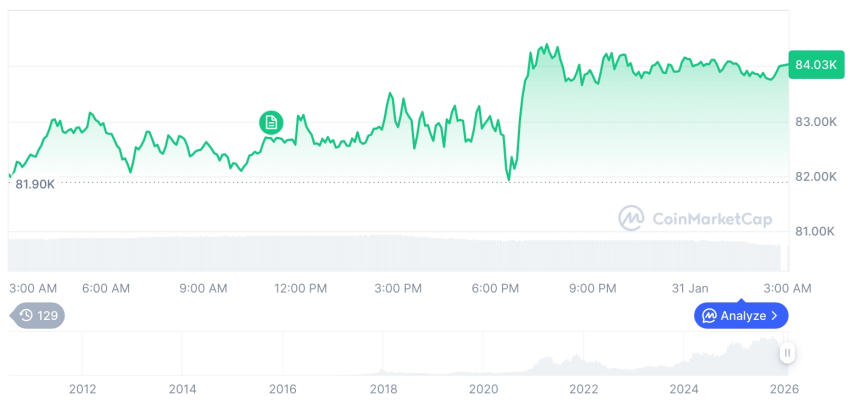
Task: Click the green document event marker on chart
Action: [x=270, y=123]
